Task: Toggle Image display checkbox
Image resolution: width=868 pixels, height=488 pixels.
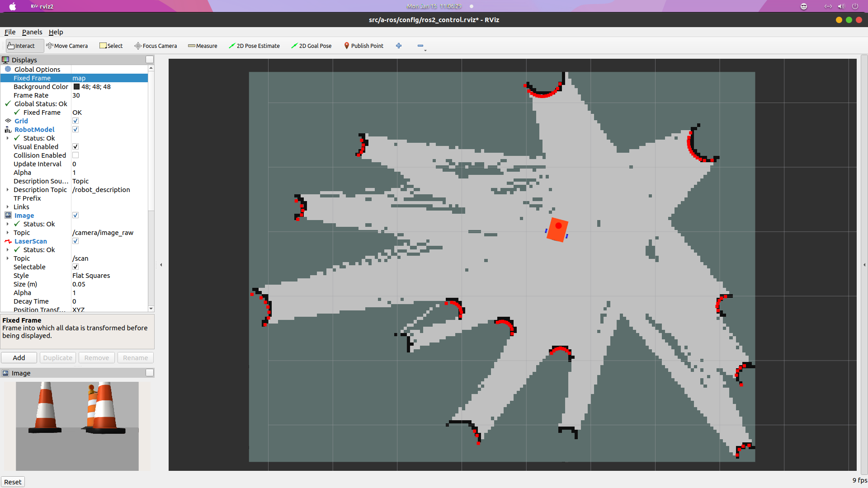Action: point(75,215)
